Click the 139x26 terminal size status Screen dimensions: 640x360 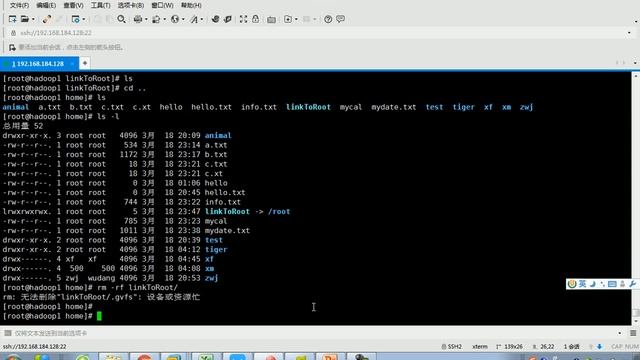point(509,347)
